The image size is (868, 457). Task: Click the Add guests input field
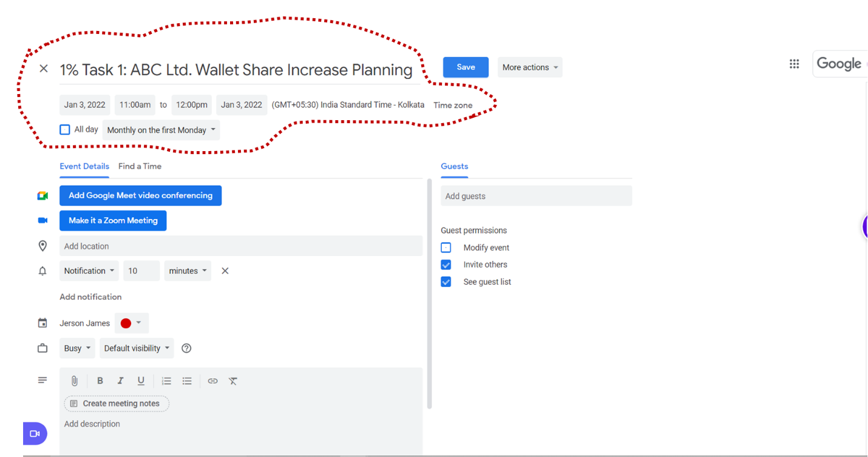click(536, 196)
